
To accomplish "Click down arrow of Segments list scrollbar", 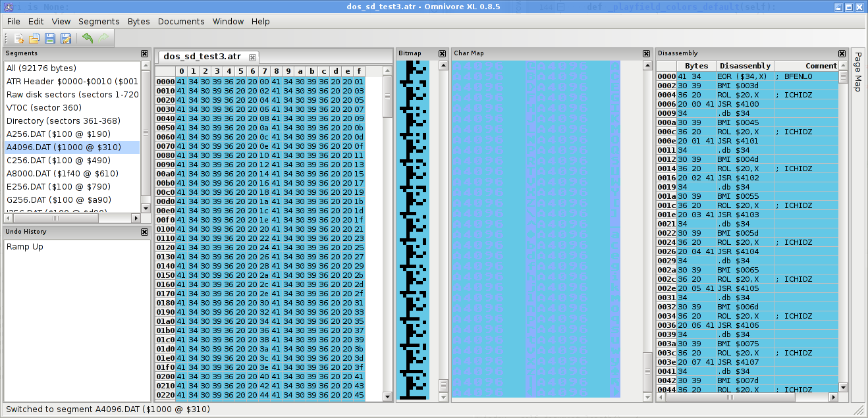I will 146,209.
